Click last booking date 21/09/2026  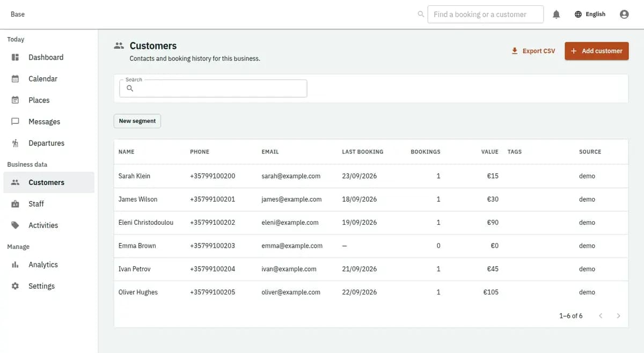tap(360, 269)
